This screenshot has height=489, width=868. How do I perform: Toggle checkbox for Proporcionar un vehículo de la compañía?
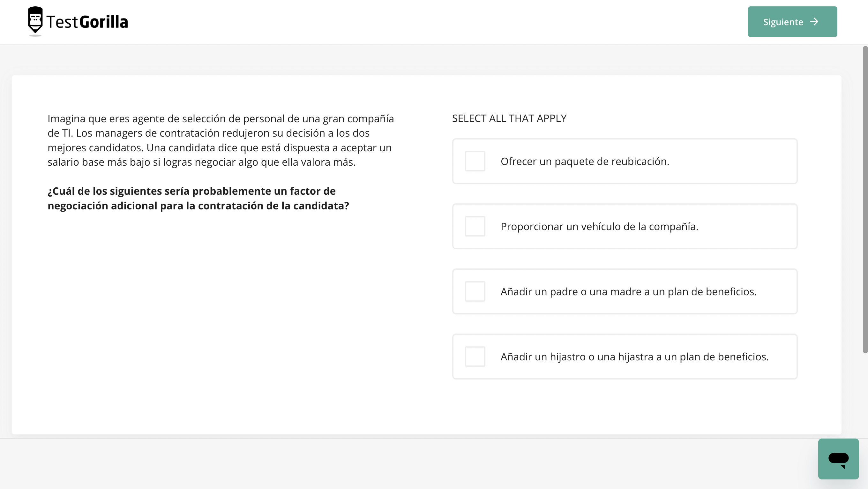coord(475,226)
